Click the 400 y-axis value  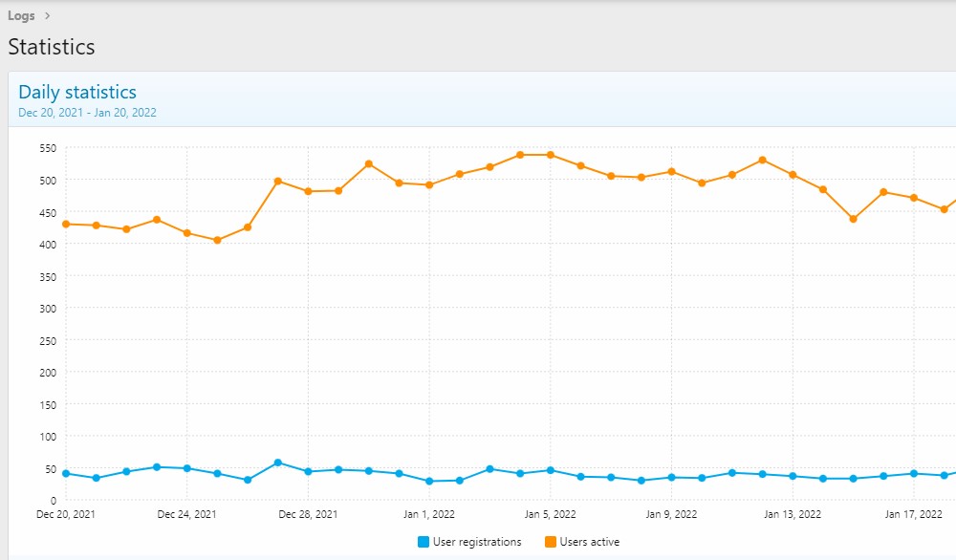[48, 245]
